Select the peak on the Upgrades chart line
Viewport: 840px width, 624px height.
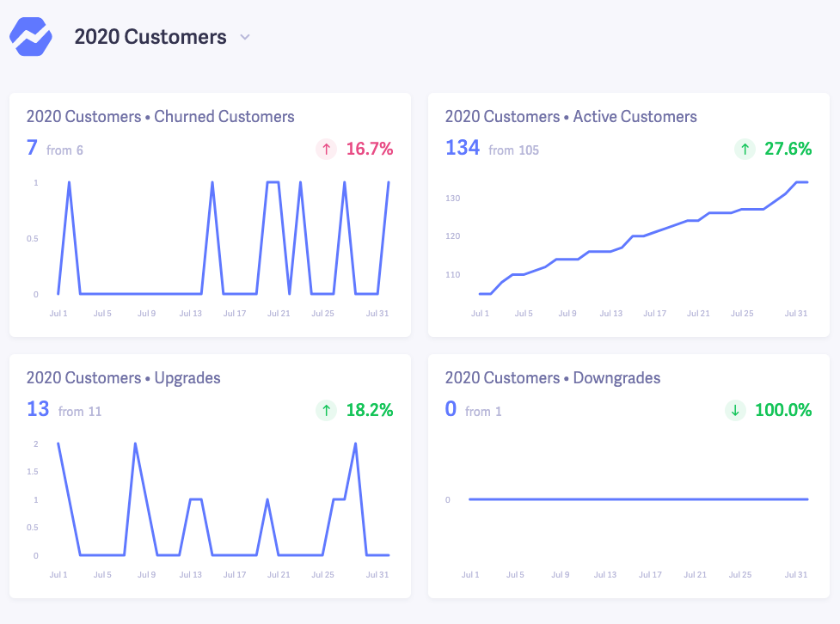click(353, 444)
